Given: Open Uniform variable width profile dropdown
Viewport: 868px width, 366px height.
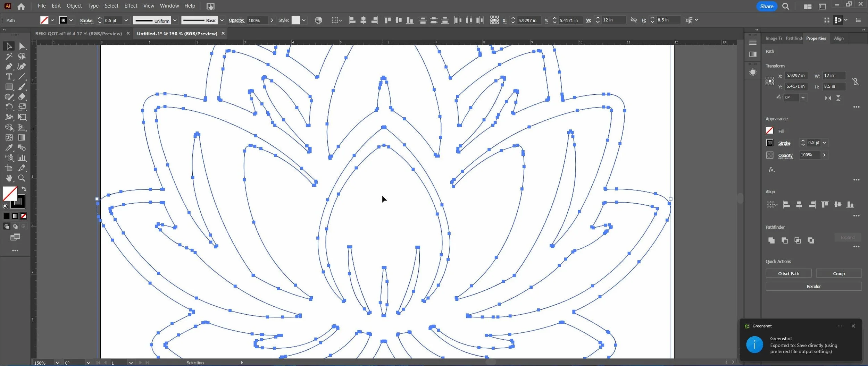Looking at the screenshot, I should (x=175, y=20).
